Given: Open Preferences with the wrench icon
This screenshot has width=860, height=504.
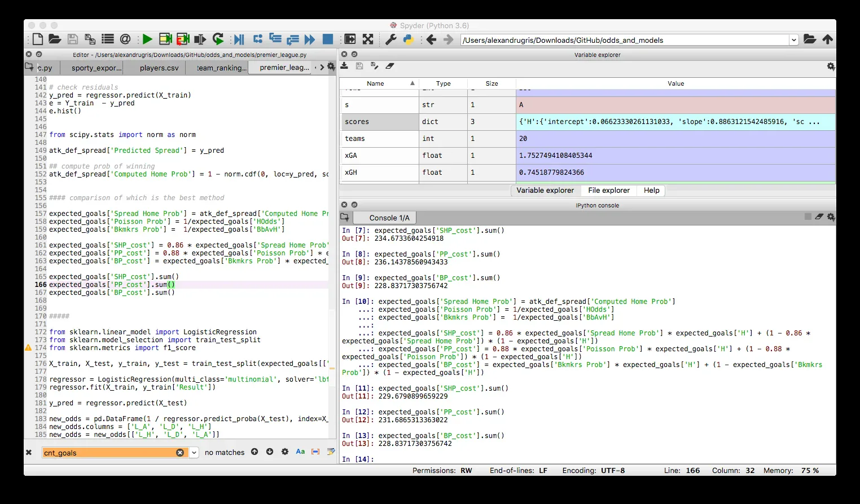Looking at the screenshot, I should [x=390, y=39].
